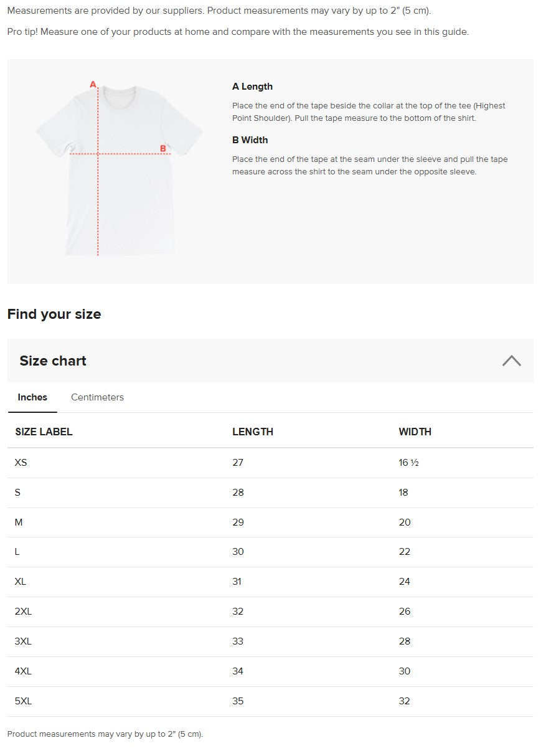Select the 5XL size row label
The image size is (541, 756).
click(x=23, y=701)
